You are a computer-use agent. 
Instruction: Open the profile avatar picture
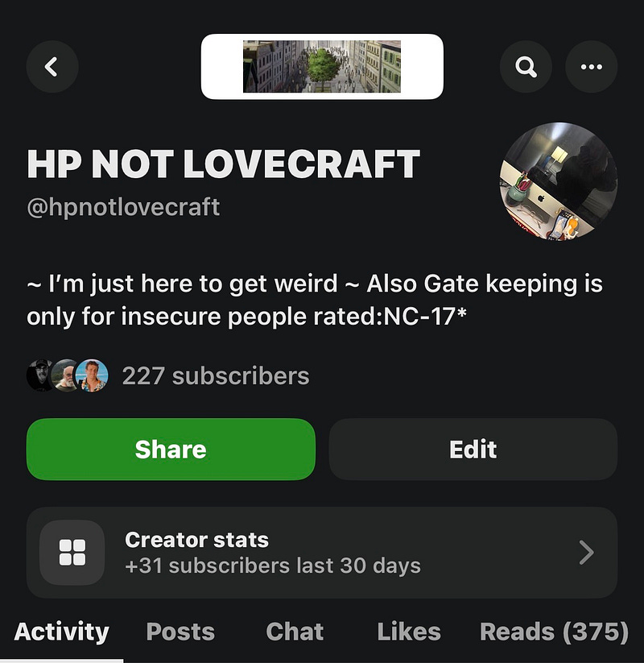click(x=558, y=182)
